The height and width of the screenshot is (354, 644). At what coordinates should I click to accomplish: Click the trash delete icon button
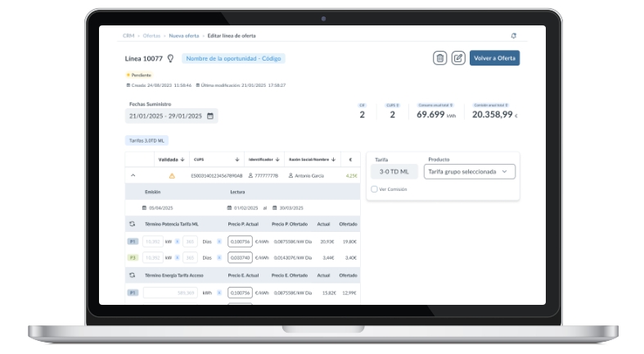[440, 58]
